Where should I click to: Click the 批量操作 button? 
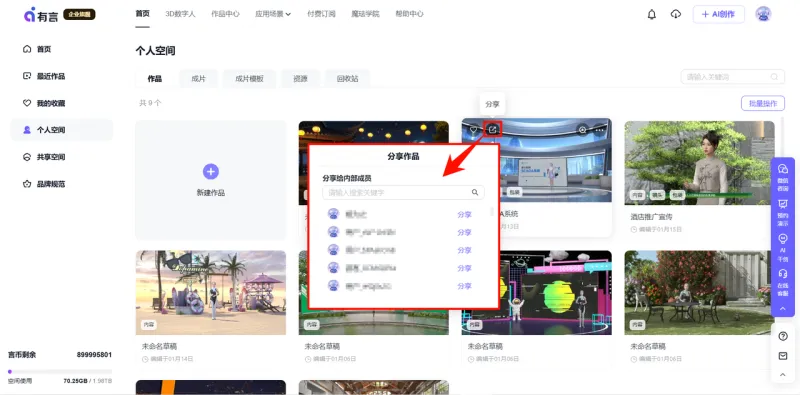763,103
